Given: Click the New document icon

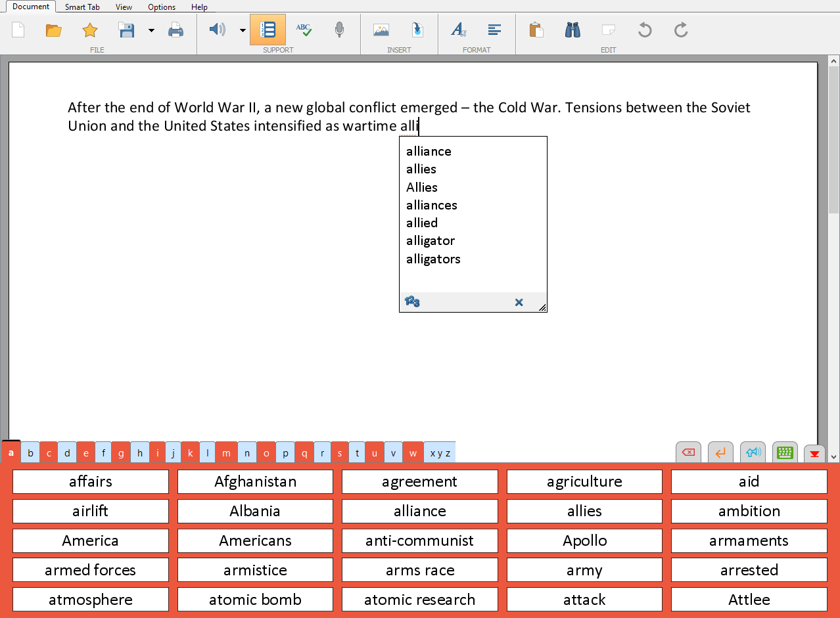Looking at the screenshot, I should pos(18,30).
